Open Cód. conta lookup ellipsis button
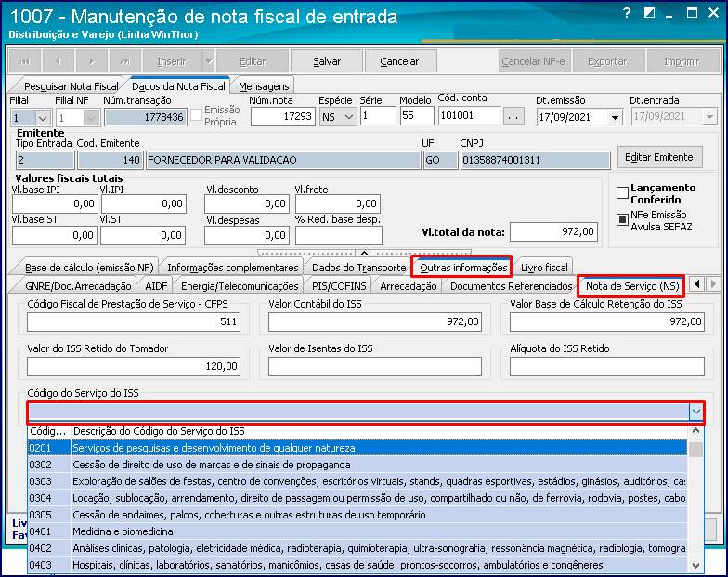This screenshot has width=728, height=577. coord(513,117)
